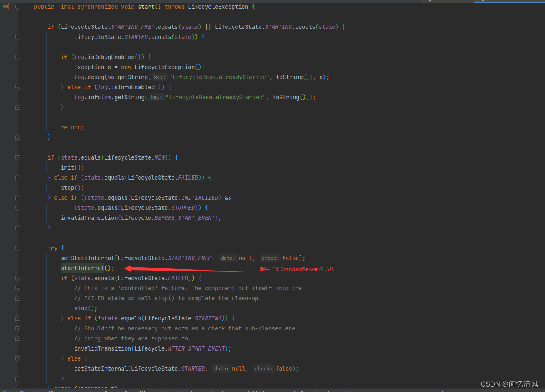This screenshot has width=545, height=392.
Task: Click stop(); after the clean-up comment
Action: 86,308
